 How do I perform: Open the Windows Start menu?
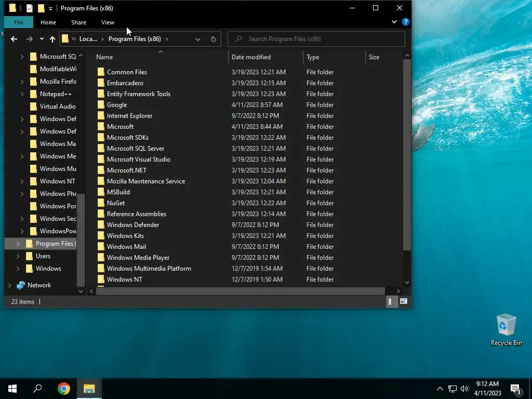click(x=12, y=389)
